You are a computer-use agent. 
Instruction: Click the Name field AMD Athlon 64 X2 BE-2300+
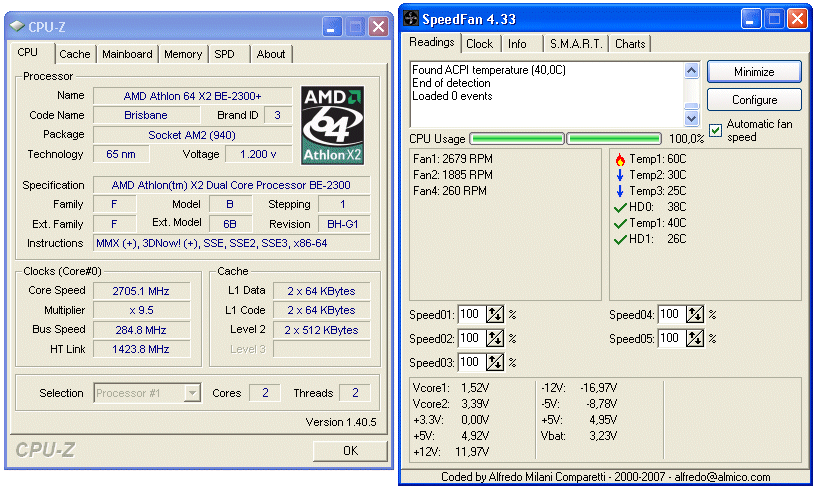(x=192, y=96)
